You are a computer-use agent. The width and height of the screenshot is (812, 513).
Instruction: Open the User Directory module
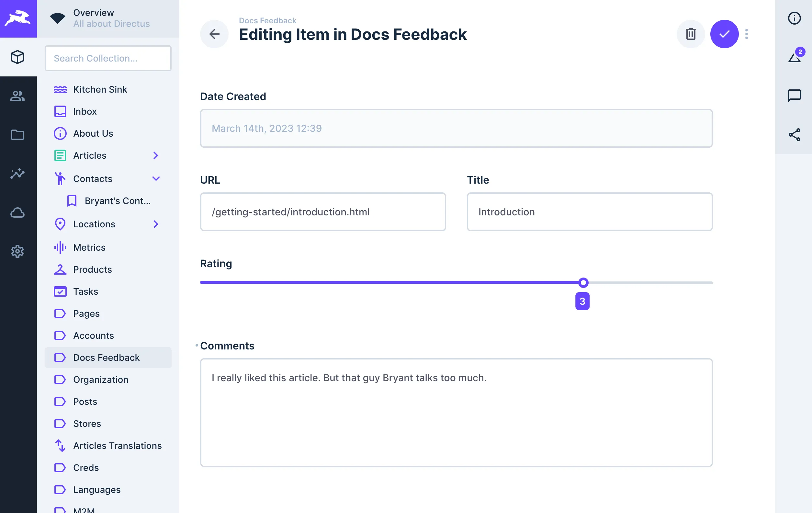17,97
